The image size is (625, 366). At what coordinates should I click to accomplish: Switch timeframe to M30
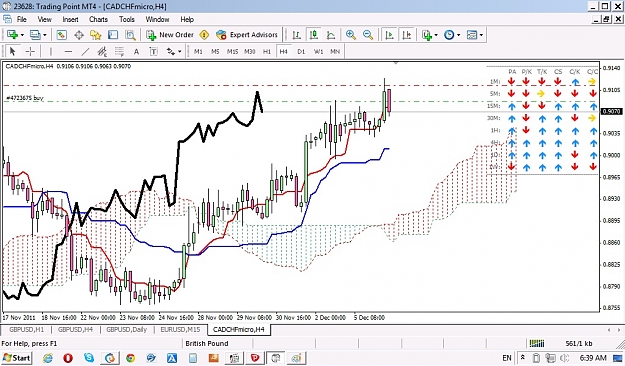pyautogui.click(x=250, y=51)
